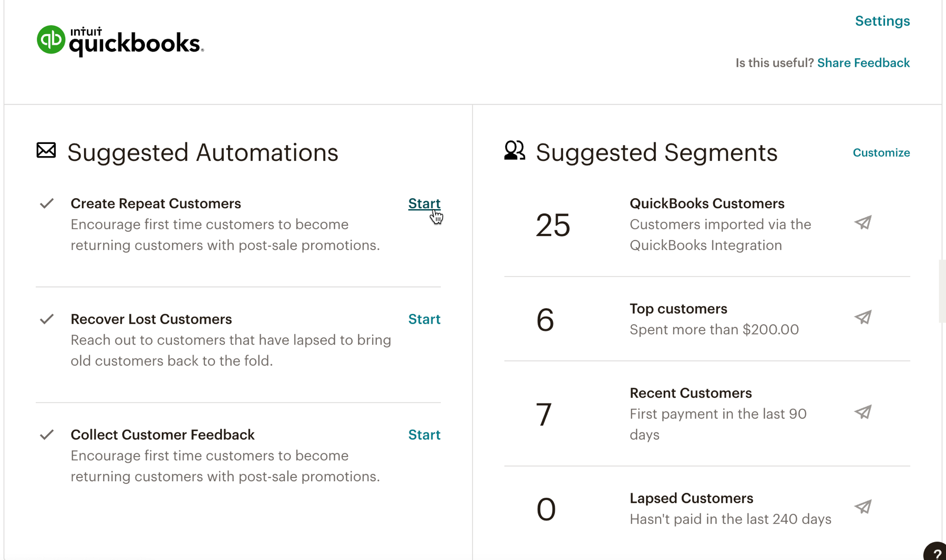Image resolution: width=946 pixels, height=560 pixels.
Task: Send to Lapsed Customers via plane icon
Action: point(863,507)
